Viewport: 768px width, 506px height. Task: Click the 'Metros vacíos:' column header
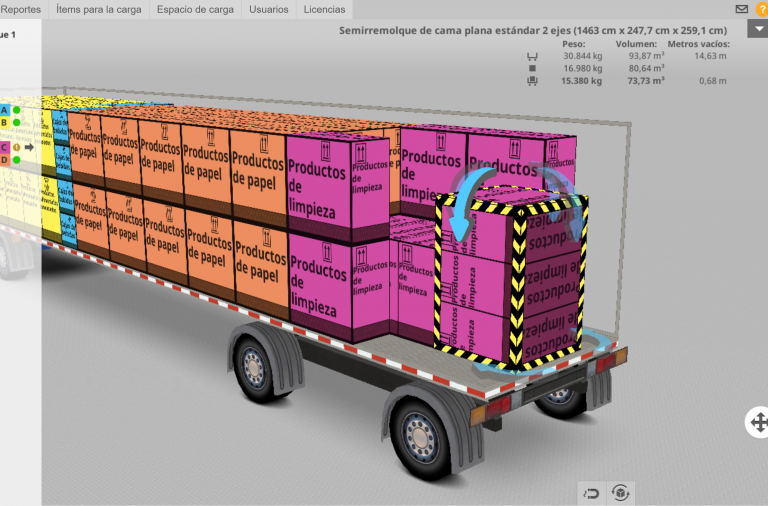click(698, 44)
